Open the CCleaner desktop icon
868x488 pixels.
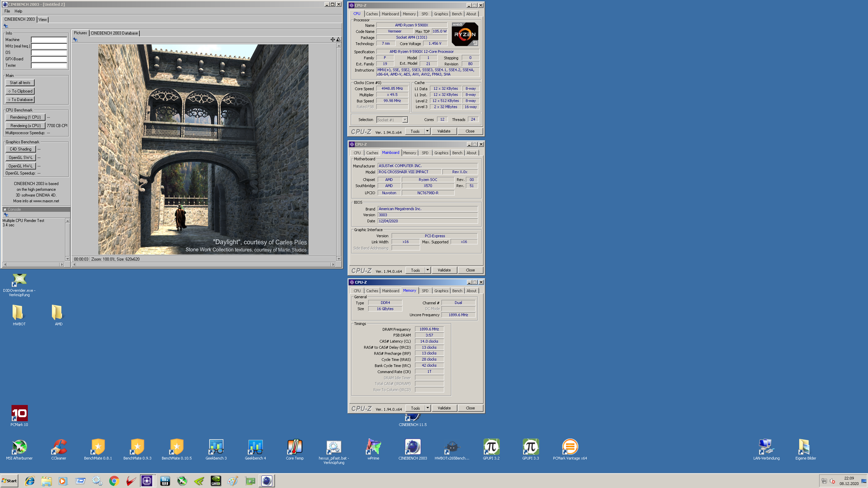[x=59, y=449]
